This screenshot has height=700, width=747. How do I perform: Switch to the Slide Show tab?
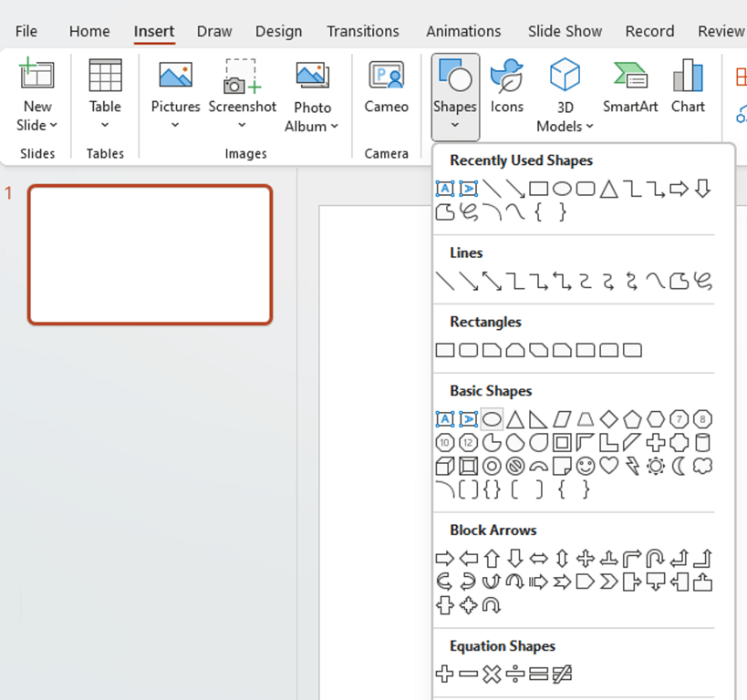tap(565, 31)
